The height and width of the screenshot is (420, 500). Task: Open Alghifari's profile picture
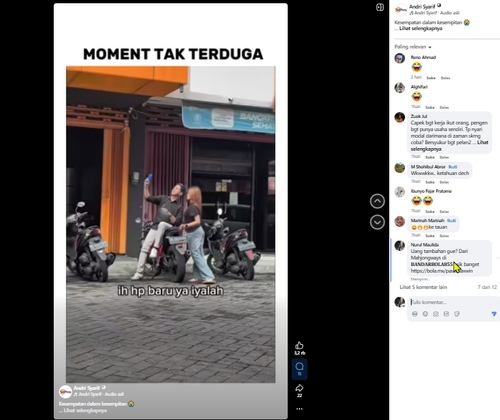pyautogui.click(x=400, y=88)
